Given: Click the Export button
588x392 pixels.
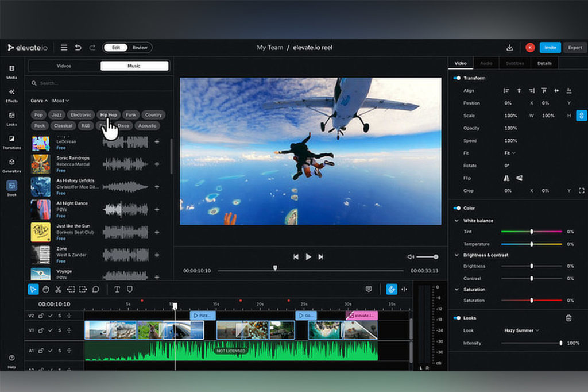Looking at the screenshot, I should click(x=575, y=48).
